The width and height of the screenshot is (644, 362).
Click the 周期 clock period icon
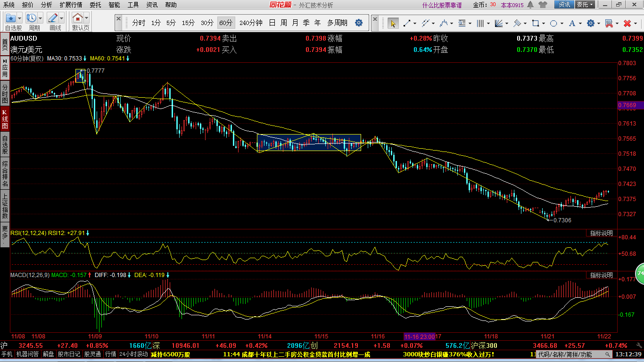(32, 18)
